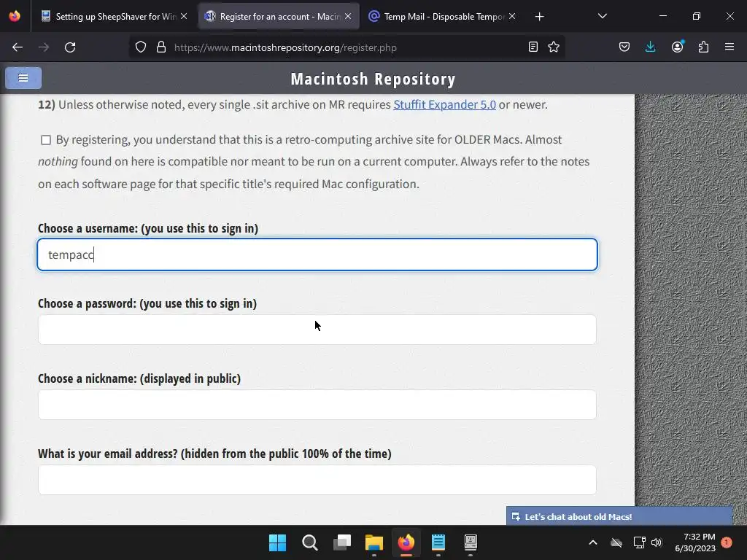List all tabs dropdown arrow
747x560 pixels.
point(602,16)
